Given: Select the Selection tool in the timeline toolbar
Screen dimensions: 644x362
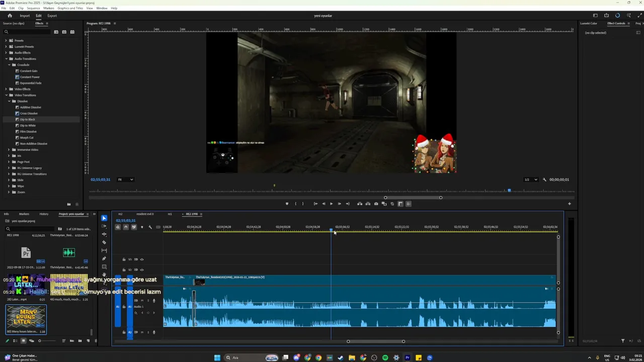Looking at the screenshot, I should 104,218.
